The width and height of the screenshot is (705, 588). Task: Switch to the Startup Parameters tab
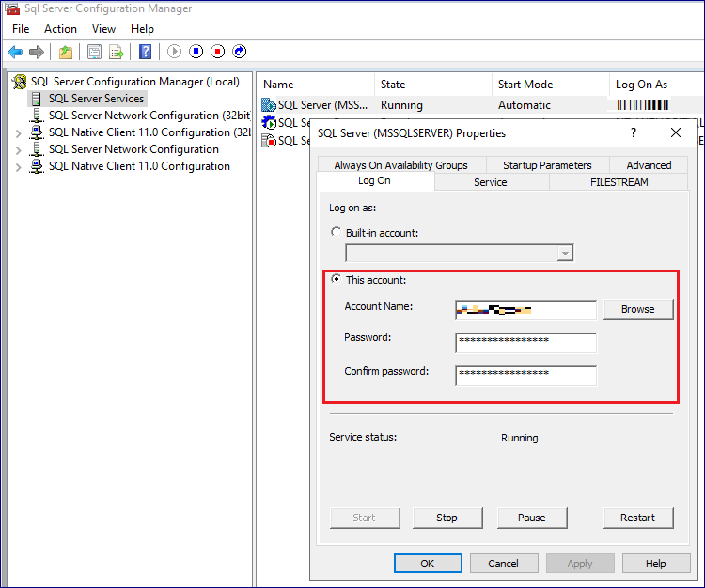pyautogui.click(x=547, y=165)
